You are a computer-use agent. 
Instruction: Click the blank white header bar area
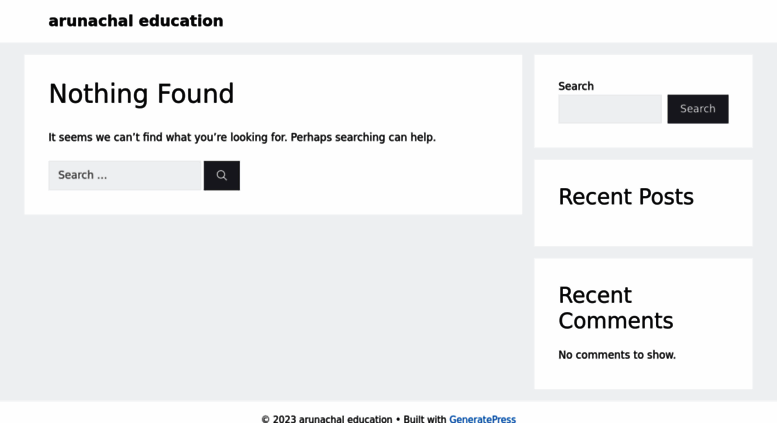[496, 21]
